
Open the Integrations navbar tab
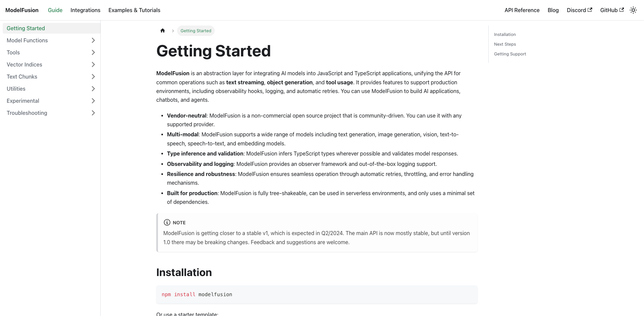click(85, 10)
